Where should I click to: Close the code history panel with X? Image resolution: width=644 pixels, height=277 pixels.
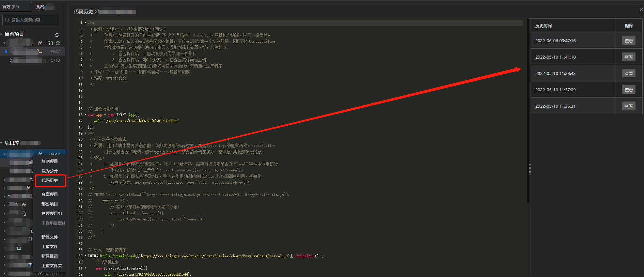(641, 10)
